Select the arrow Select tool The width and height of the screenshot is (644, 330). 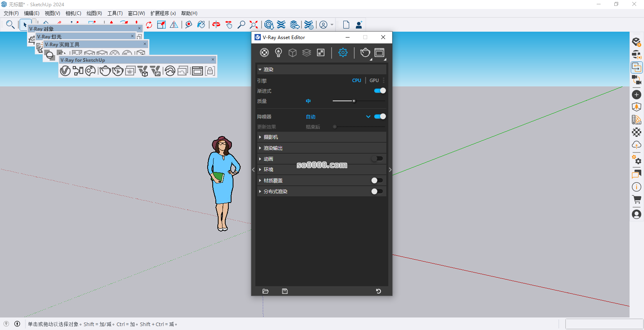click(25, 25)
